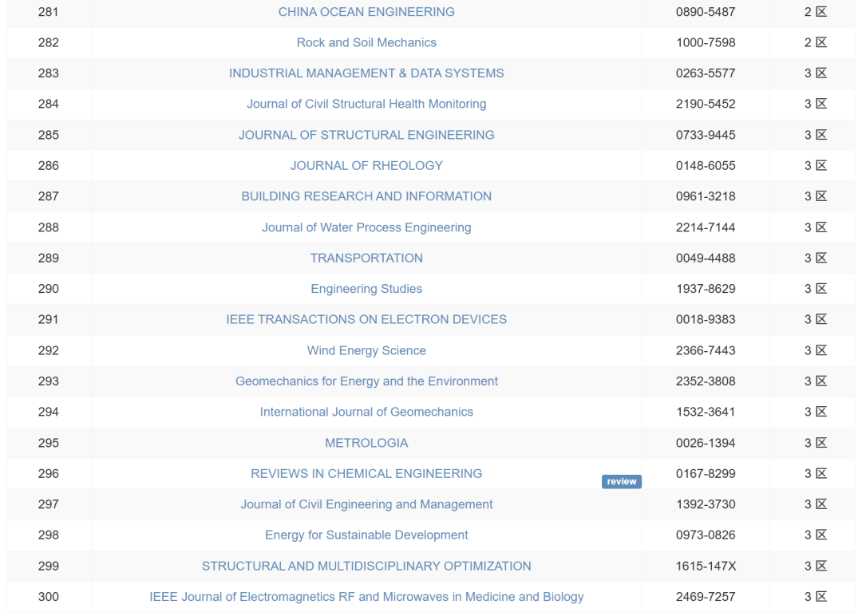
Task: Open the Rock and Soil Mechanics link
Action: pyautogui.click(x=366, y=43)
